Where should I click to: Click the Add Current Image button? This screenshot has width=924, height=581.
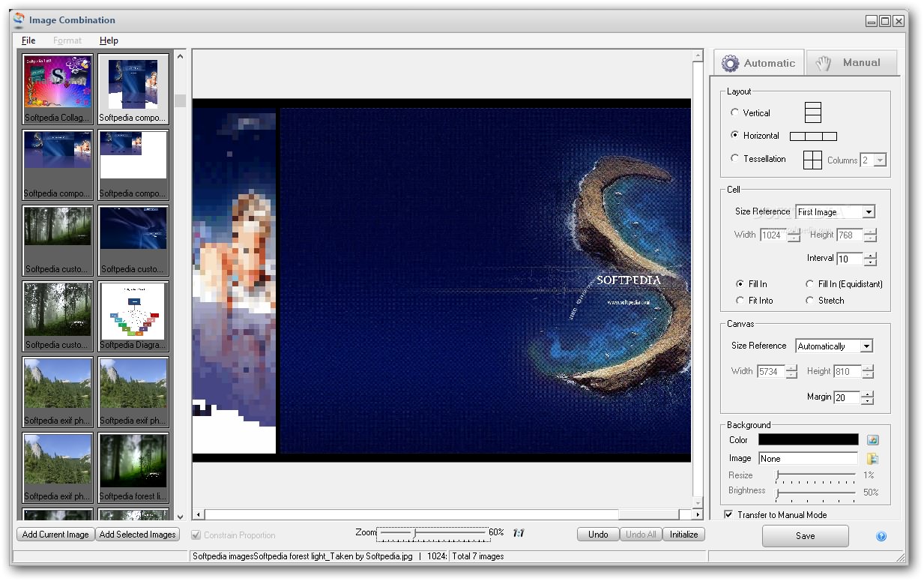55,535
